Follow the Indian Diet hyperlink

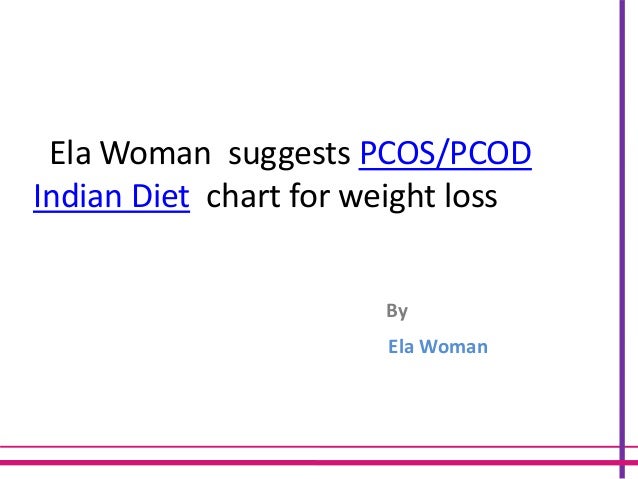coord(111,196)
